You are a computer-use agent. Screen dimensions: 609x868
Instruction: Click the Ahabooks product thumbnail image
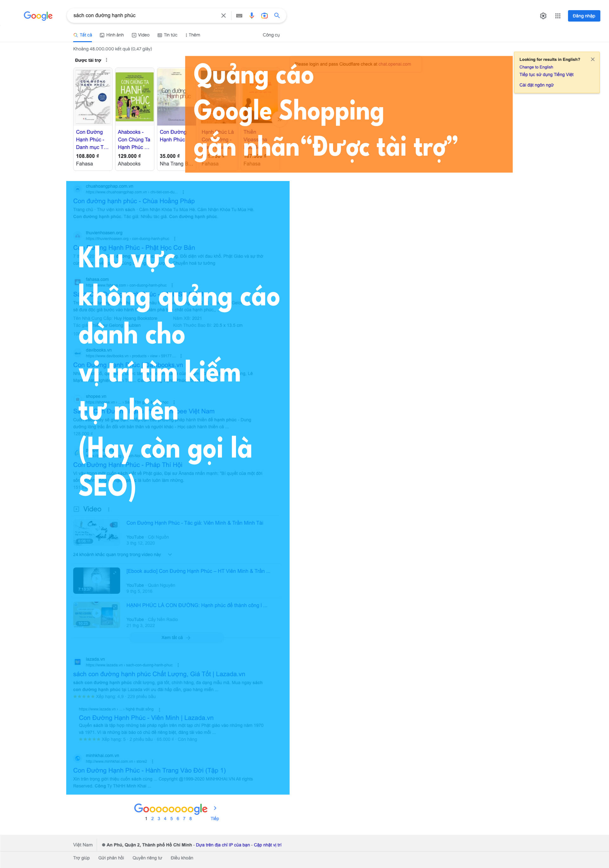134,98
